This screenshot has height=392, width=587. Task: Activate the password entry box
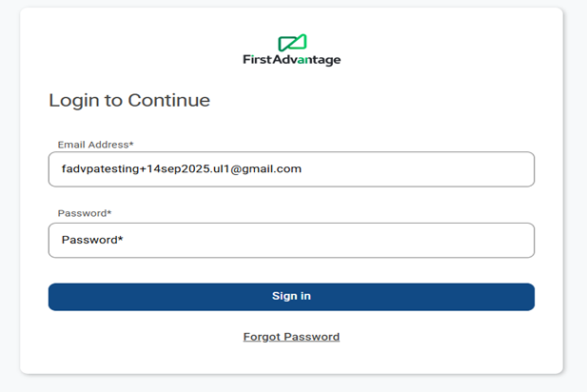click(291, 240)
